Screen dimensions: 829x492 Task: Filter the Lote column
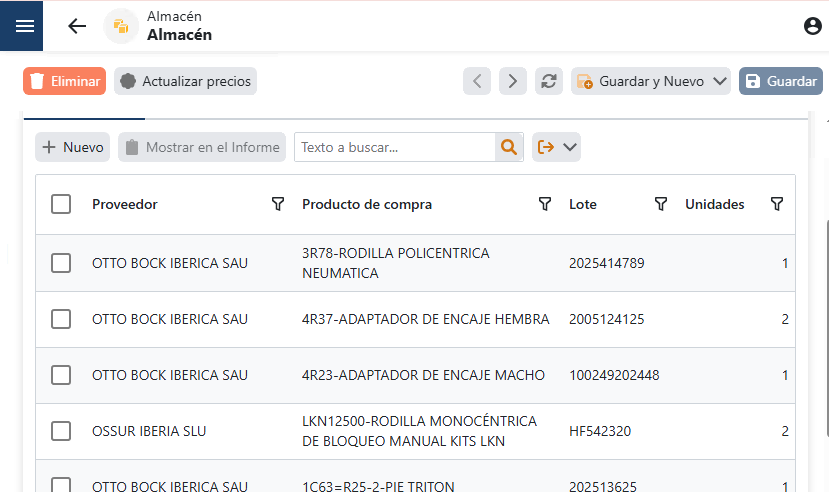661,204
